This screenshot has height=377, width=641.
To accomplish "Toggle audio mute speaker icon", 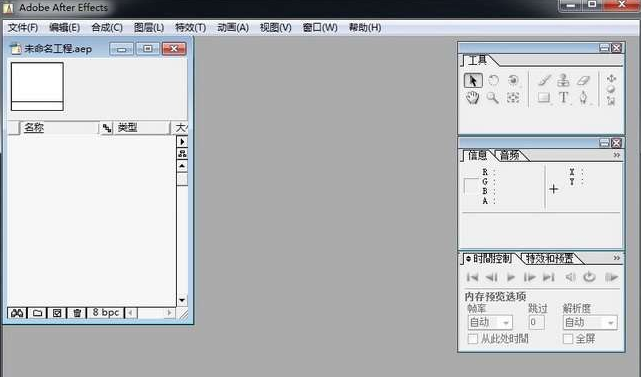I will [x=570, y=277].
